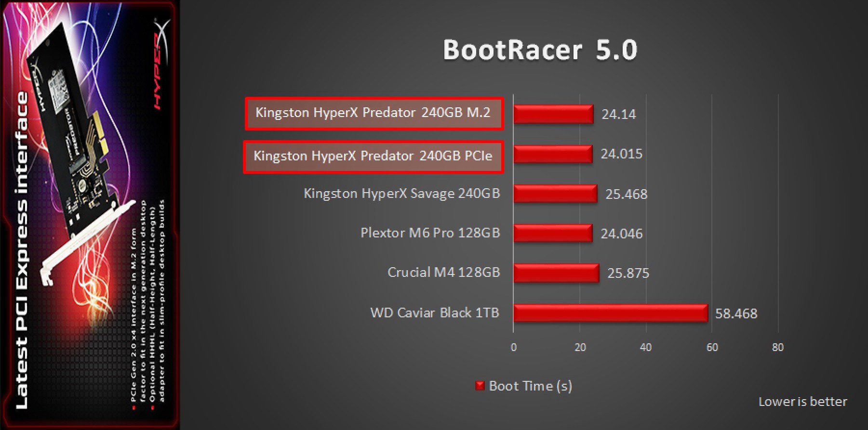Image resolution: width=868 pixels, height=430 pixels.
Task: Click the Crucial M4 128GB label
Action: tap(444, 273)
